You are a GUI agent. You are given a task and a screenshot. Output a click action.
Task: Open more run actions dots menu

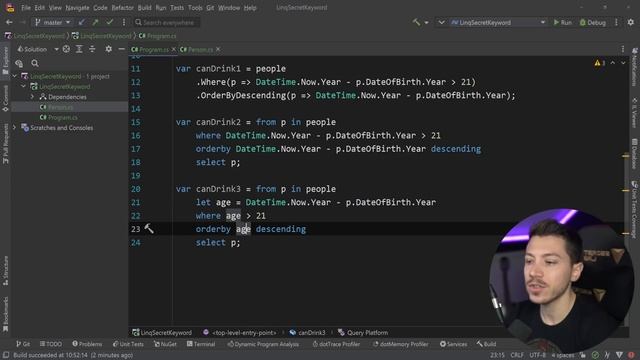coord(616,22)
